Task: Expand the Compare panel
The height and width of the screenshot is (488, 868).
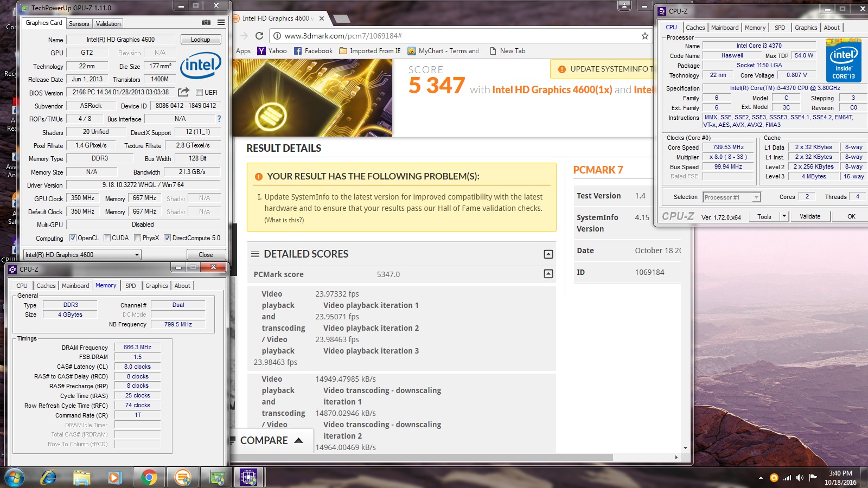Action: pyautogui.click(x=271, y=440)
